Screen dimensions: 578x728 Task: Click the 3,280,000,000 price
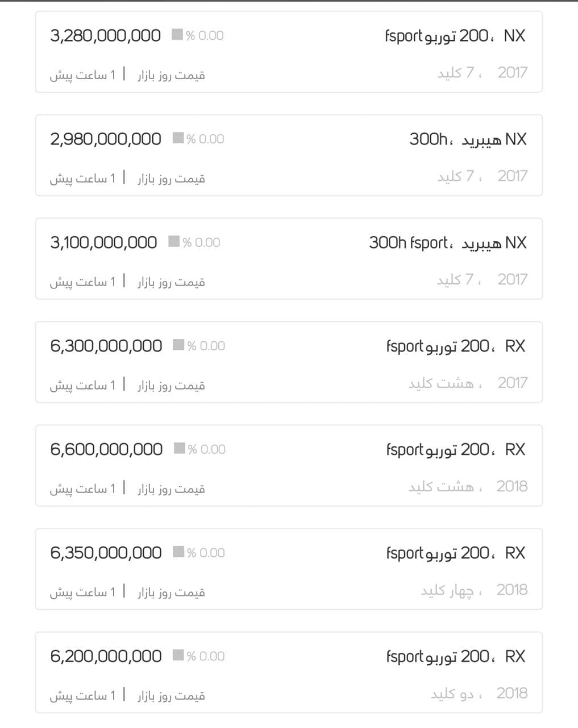(x=105, y=36)
